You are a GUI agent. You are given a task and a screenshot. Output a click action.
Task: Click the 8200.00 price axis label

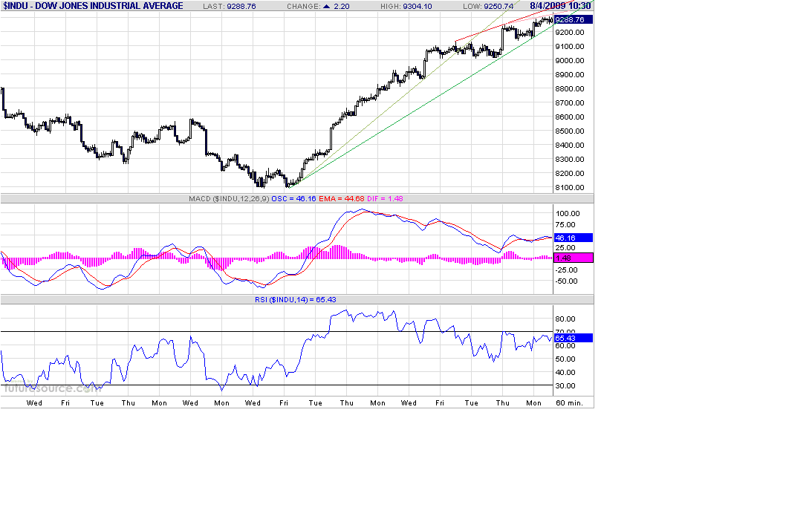click(570, 173)
